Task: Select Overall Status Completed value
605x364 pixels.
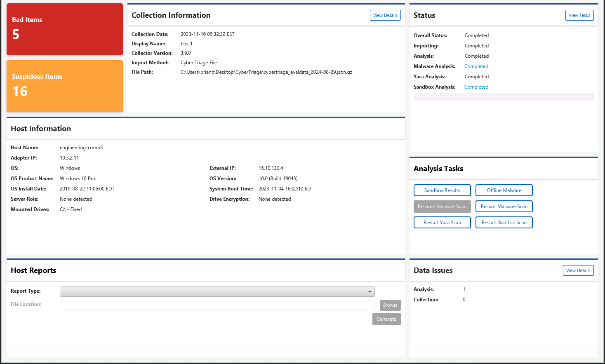Action: 477,35
